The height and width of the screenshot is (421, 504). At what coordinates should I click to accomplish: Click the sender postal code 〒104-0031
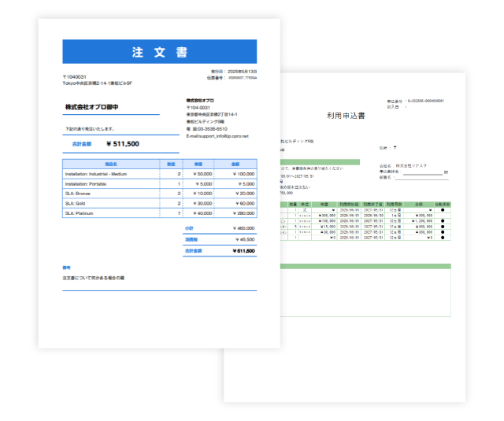pyautogui.click(x=198, y=108)
